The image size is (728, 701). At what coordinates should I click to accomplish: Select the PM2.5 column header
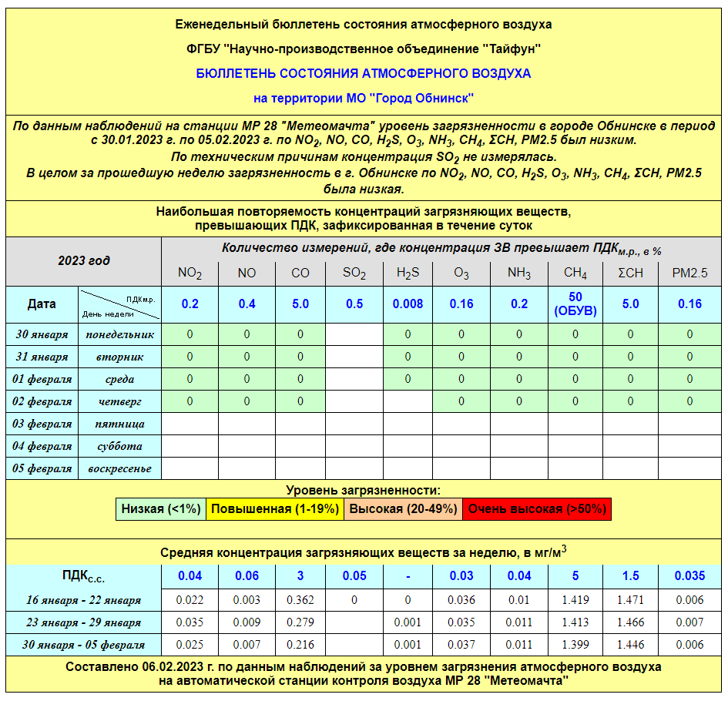689,273
